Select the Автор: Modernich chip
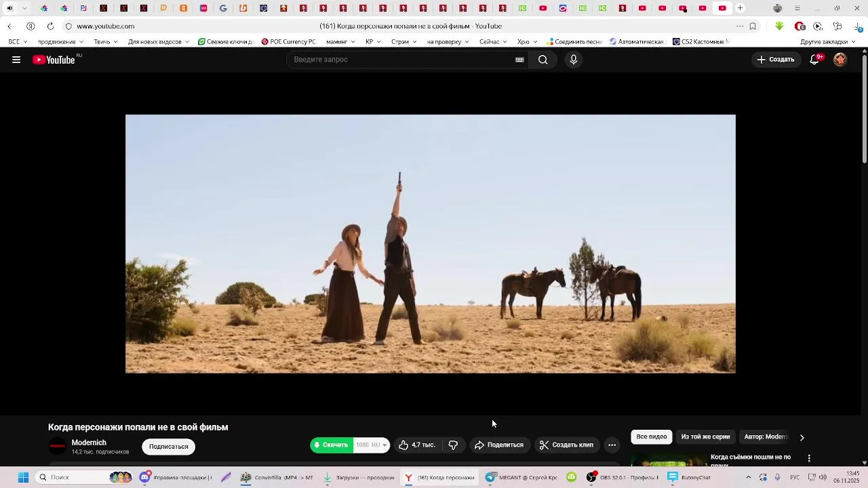Viewport: 868px width, 488px height. (x=766, y=437)
